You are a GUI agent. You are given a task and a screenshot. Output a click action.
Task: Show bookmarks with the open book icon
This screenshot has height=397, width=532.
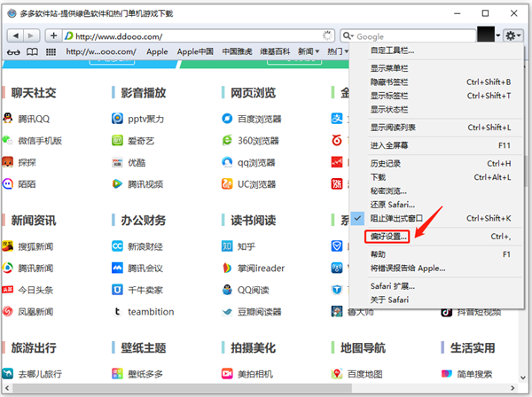(x=32, y=52)
